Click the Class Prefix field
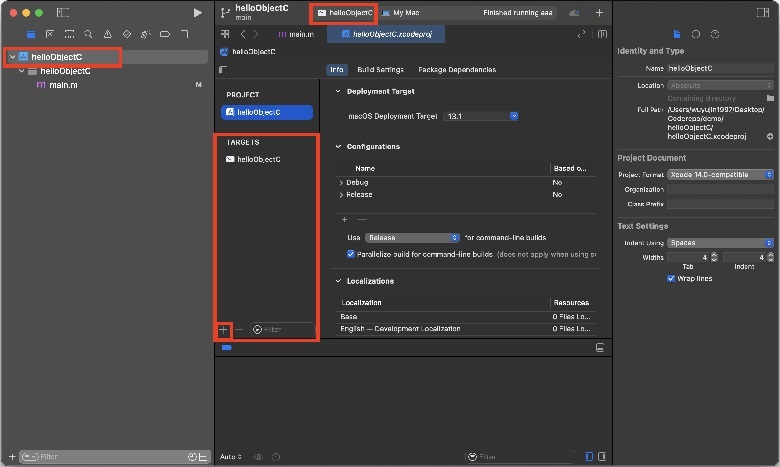This screenshot has height=467, width=780. [x=720, y=204]
